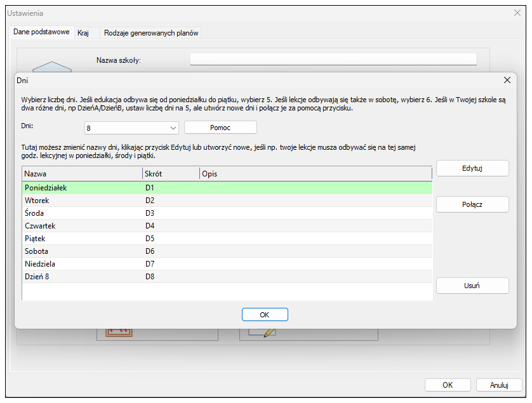Confirm the Dni dialog with OK
The height and width of the screenshot is (403, 532).
[265, 315]
